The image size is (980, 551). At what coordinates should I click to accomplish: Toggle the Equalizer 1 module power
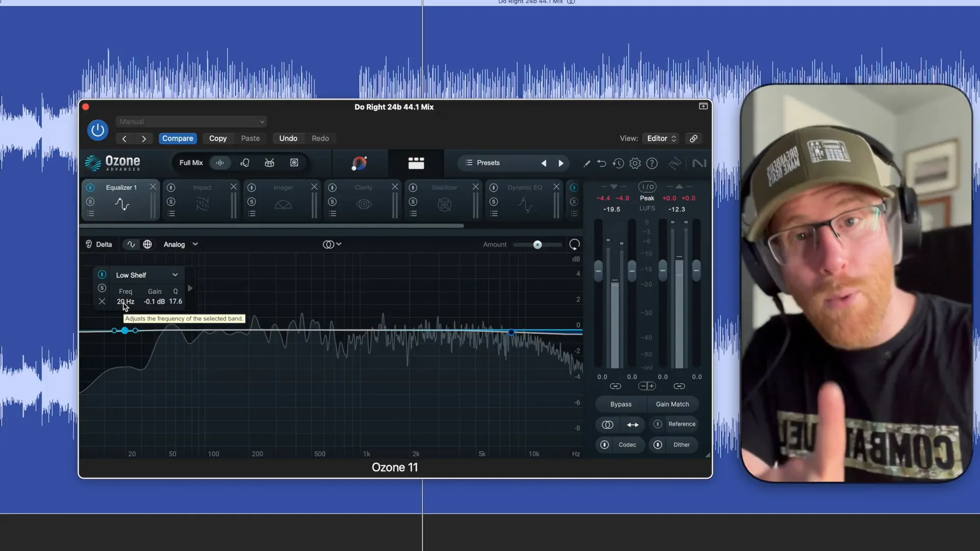[90, 188]
